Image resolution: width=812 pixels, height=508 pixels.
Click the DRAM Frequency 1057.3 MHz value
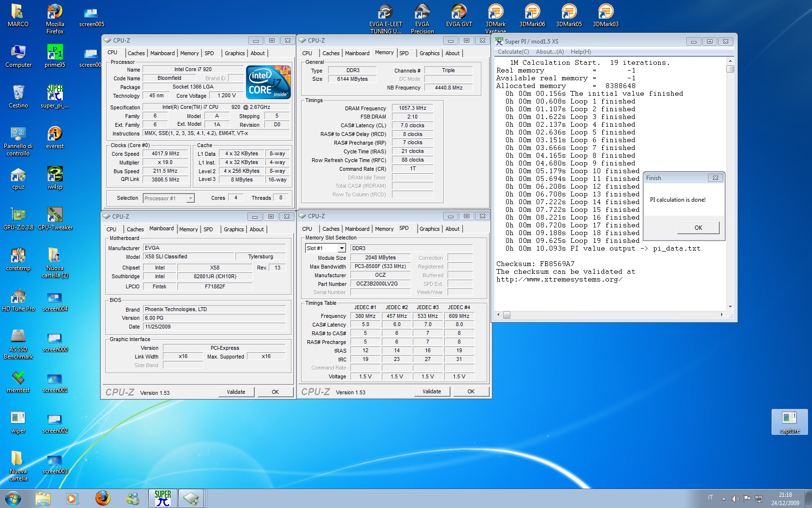point(412,108)
